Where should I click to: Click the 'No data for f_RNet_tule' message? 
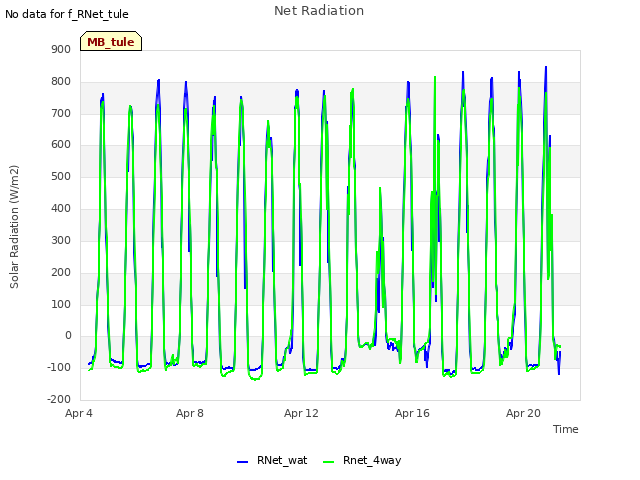click(67, 14)
